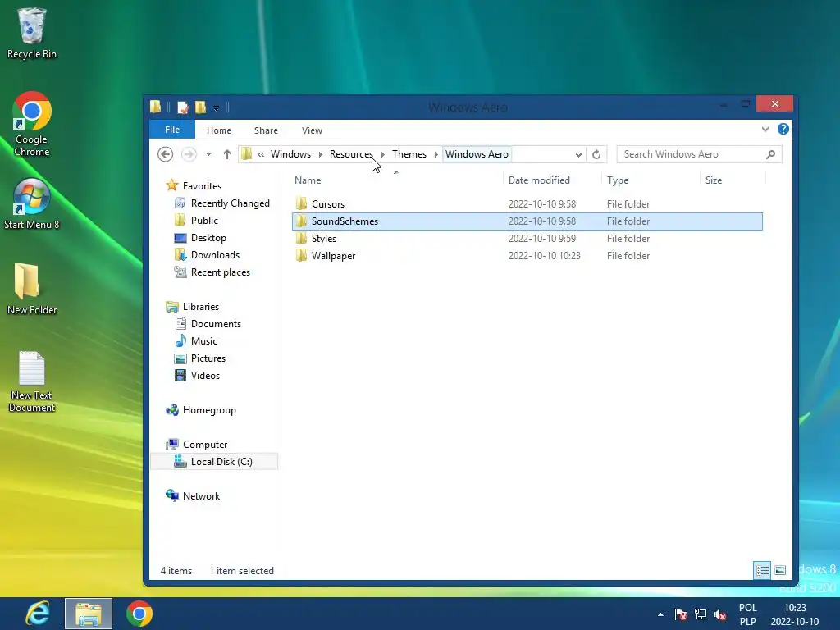Sort by Name column header
The image size is (840, 630).
click(x=308, y=180)
